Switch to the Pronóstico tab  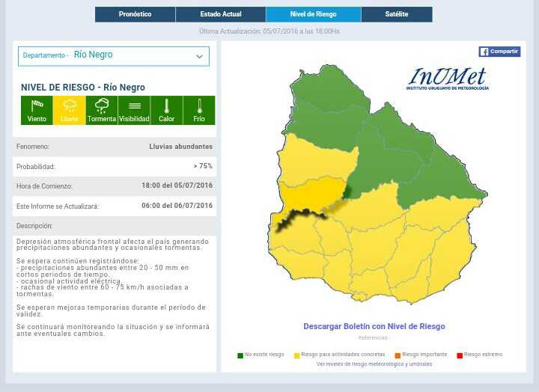tap(135, 14)
